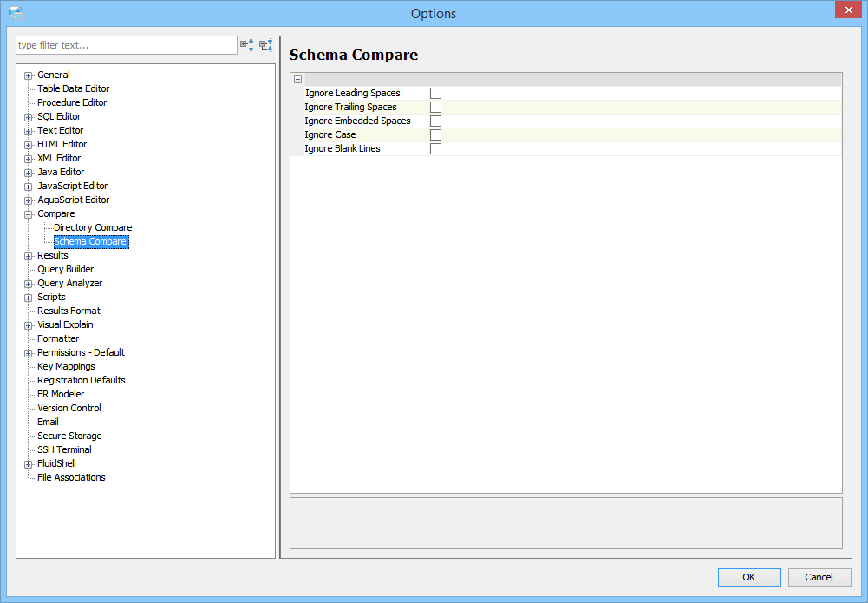This screenshot has width=868, height=603.
Task: Collapse the Schema Compare property group
Action: click(x=297, y=79)
